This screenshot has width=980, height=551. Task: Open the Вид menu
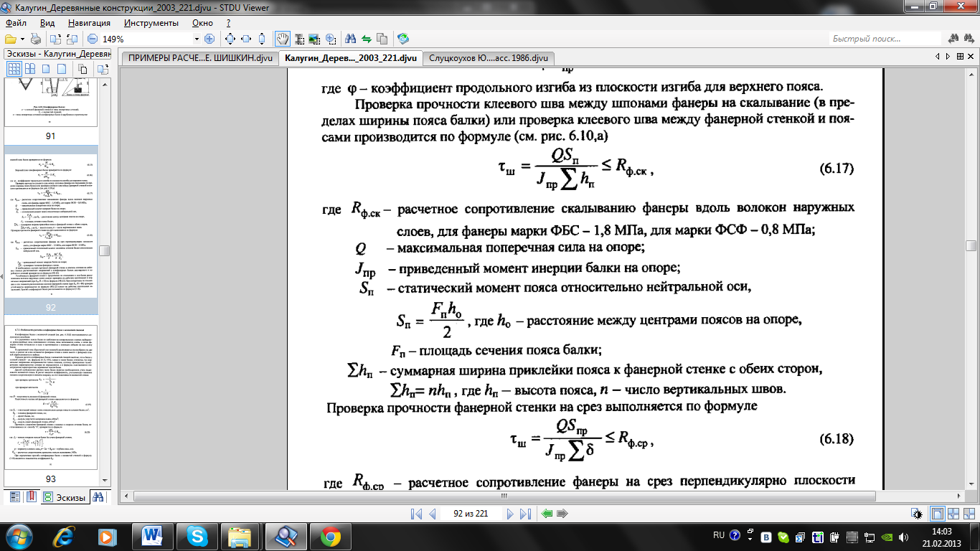click(x=47, y=23)
